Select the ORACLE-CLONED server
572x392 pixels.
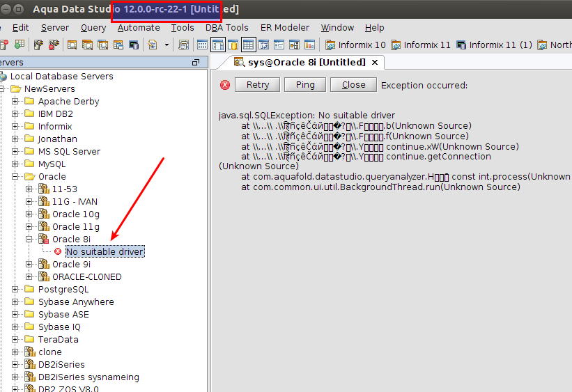86,277
